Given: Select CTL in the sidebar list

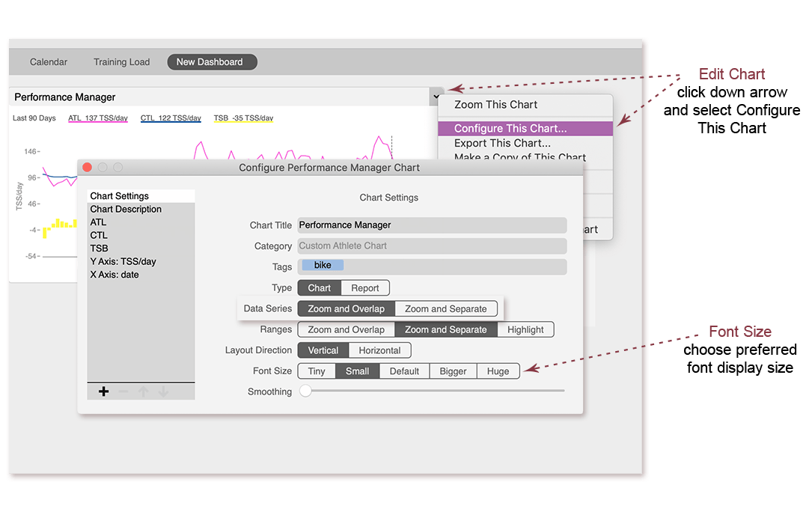Looking at the screenshot, I should (x=141, y=235).
